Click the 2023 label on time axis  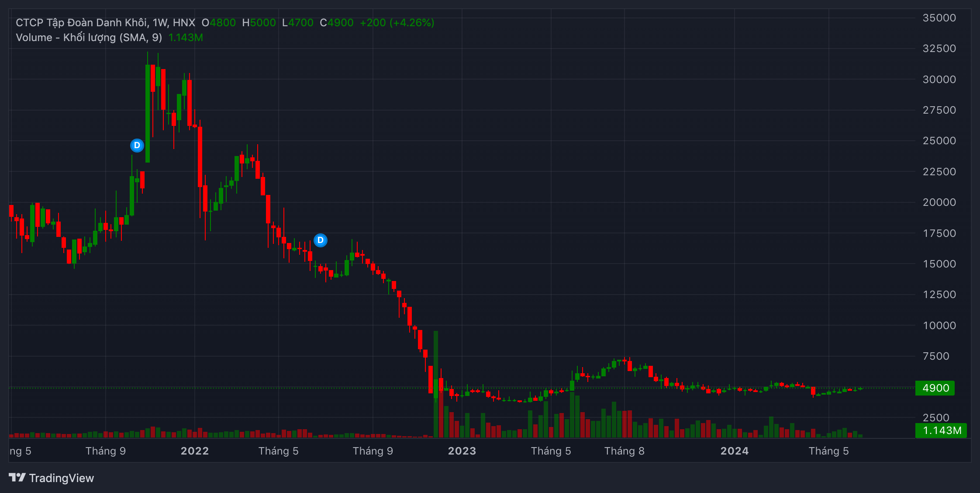tap(462, 451)
